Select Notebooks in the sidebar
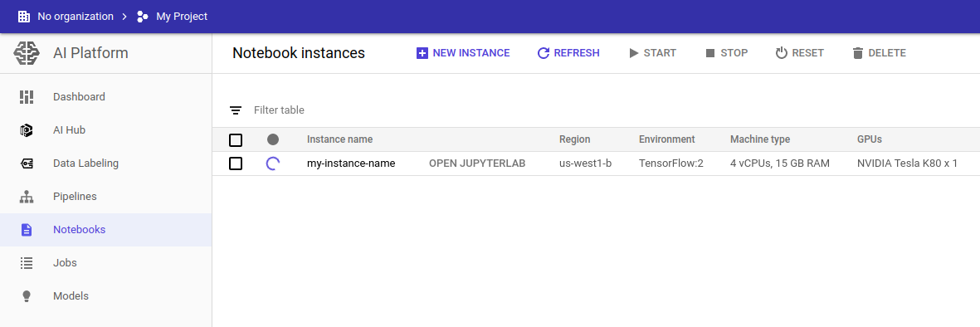The height and width of the screenshot is (327, 980). click(x=106, y=229)
